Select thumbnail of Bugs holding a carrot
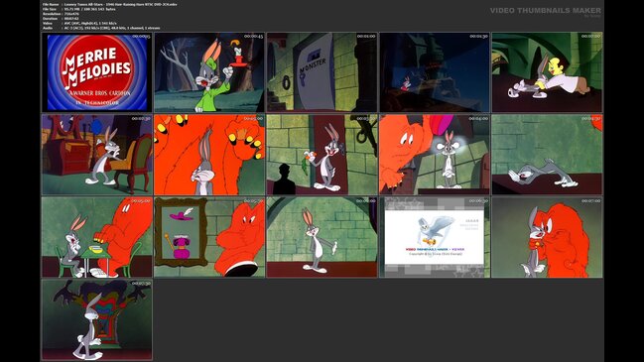This screenshot has height=362, width=644. pyautogui.click(x=322, y=155)
